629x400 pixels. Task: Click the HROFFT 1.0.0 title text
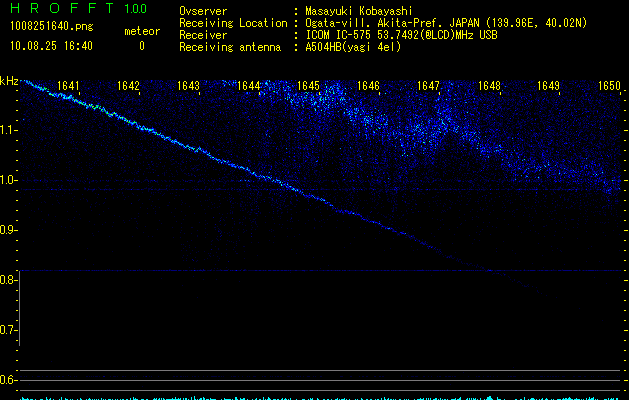coord(78,8)
